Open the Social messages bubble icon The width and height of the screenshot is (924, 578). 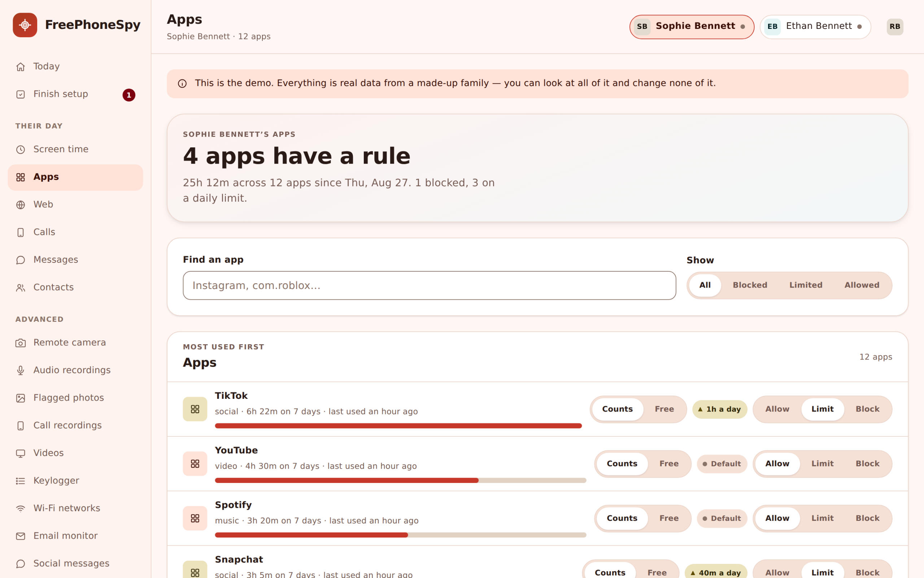point(21,564)
